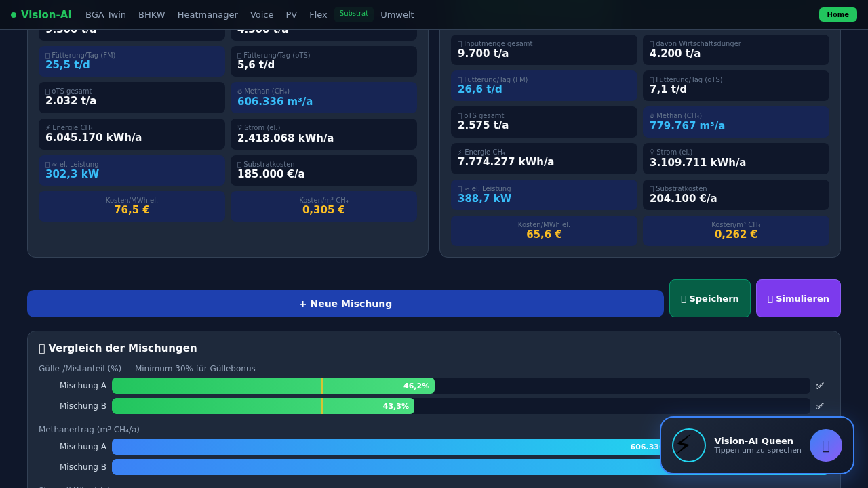Image resolution: width=868 pixels, height=488 pixels.
Task: Navigate to the Umwelt page
Action: (x=397, y=15)
